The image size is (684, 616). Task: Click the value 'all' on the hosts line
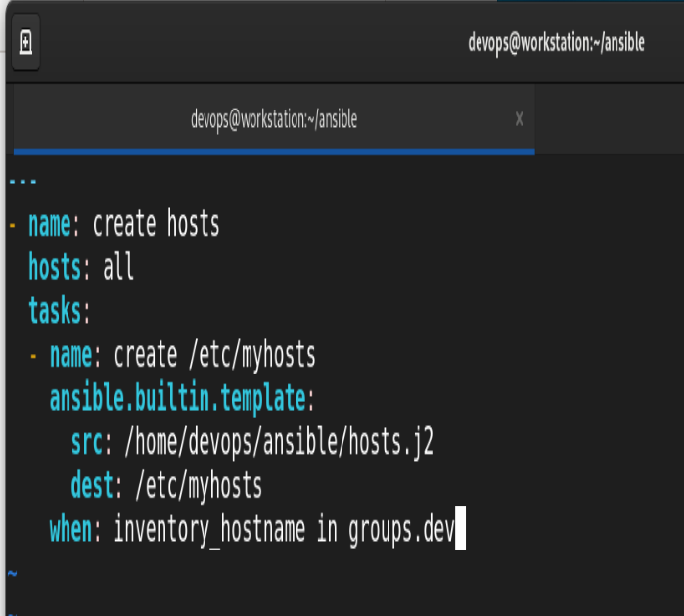(x=118, y=267)
